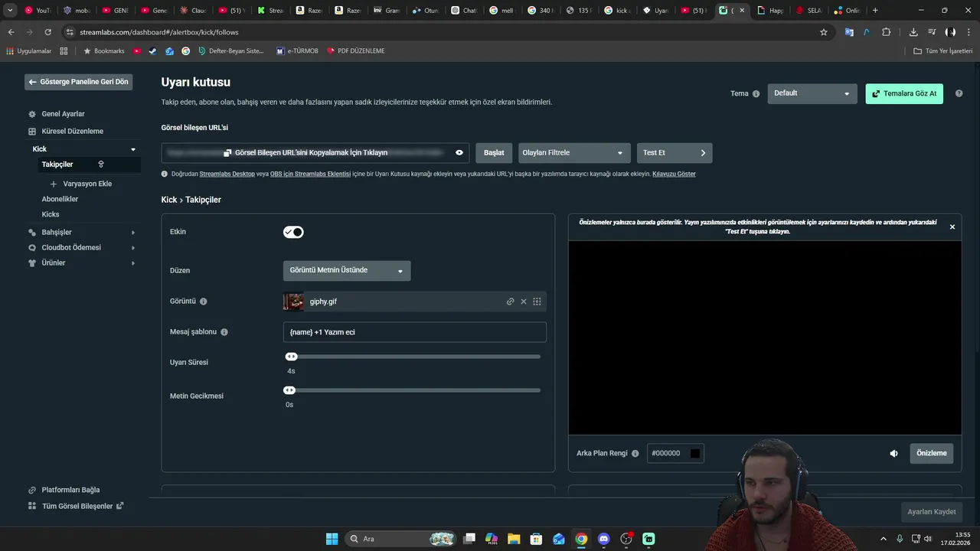
Task: Click black Arka Plan Rengi color swatch
Action: point(695,453)
